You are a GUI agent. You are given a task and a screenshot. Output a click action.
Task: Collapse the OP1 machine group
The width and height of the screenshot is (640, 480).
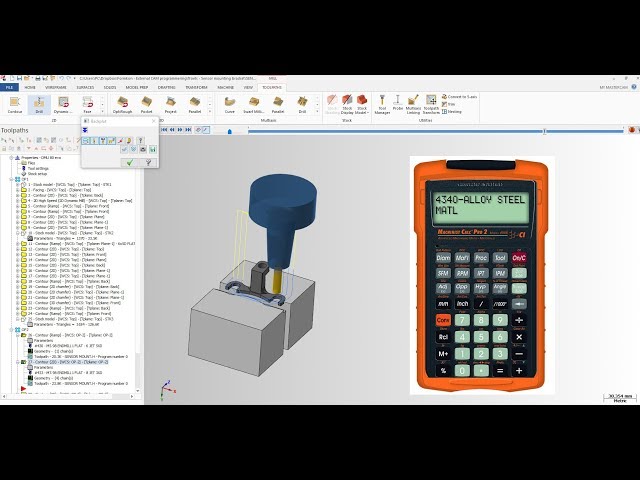tap(11, 179)
